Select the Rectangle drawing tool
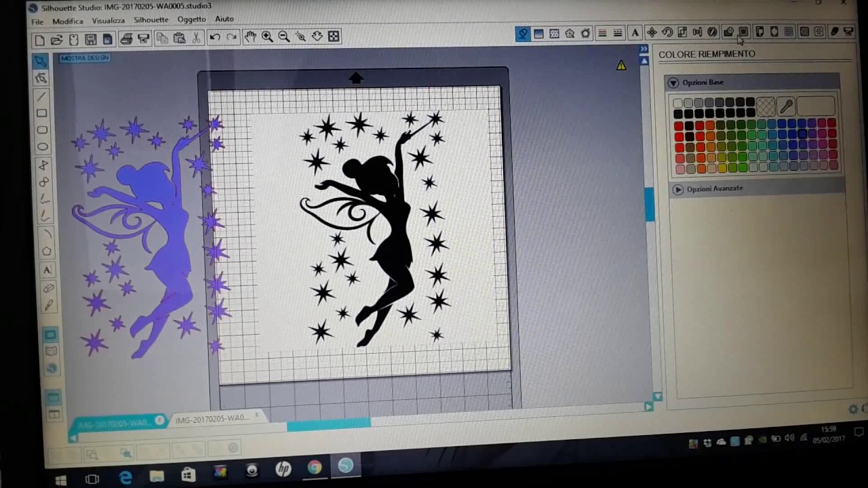The height and width of the screenshot is (488, 868). [x=42, y=113]
